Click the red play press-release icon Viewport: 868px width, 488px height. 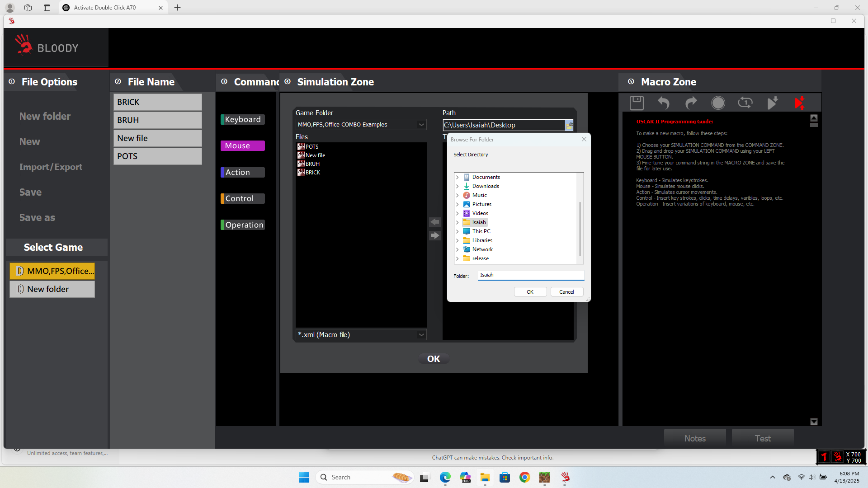799,103
